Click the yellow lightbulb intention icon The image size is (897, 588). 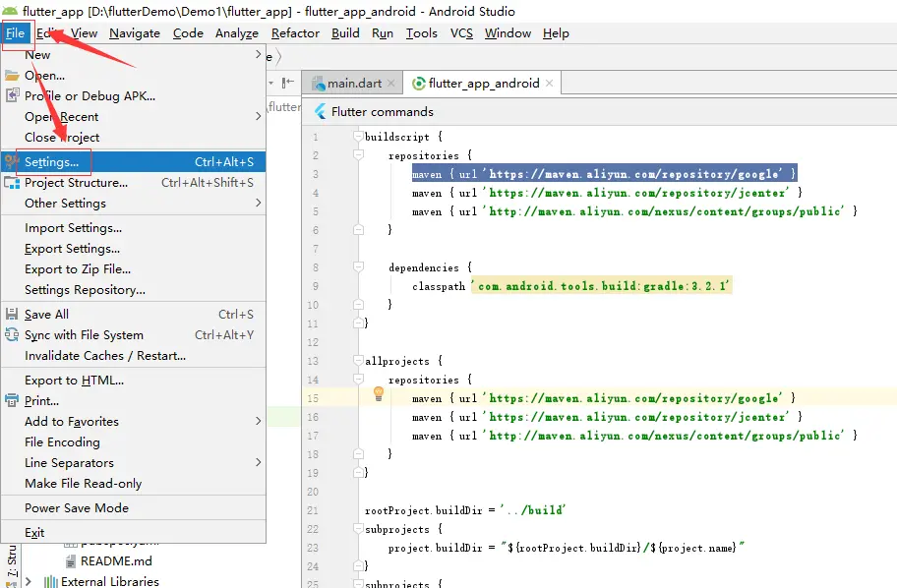378,393
